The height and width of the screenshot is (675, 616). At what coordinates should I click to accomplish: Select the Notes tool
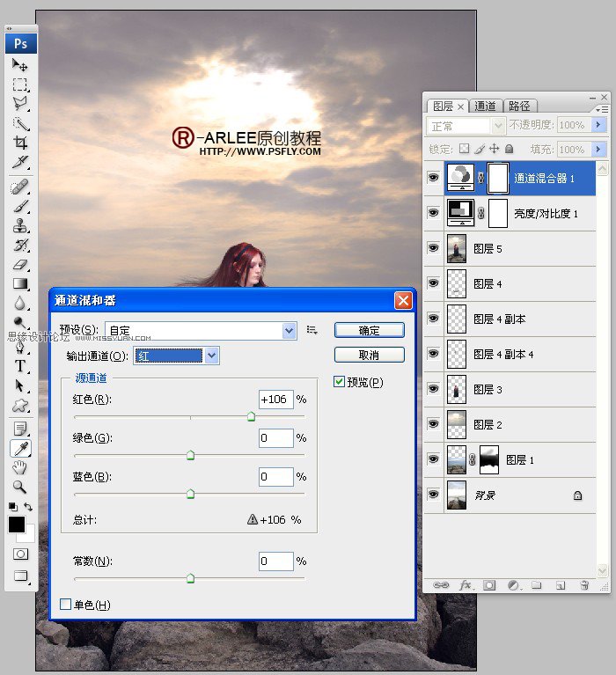point(19,429)
